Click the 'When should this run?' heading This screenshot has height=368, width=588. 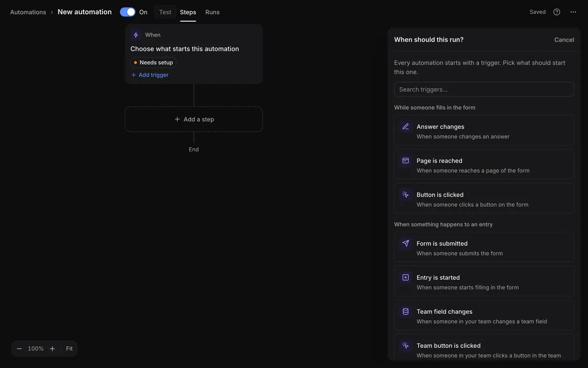click(x=429, y=40)
